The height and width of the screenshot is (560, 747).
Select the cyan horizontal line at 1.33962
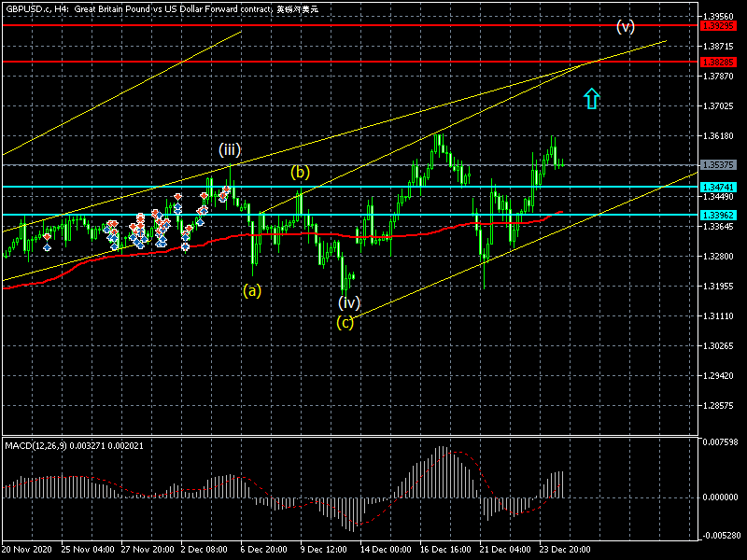coord(350,215)
